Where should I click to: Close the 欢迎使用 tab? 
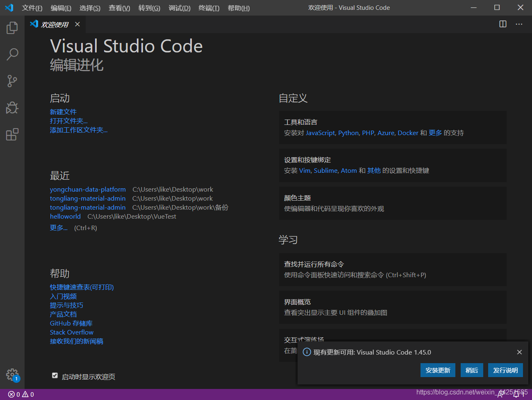(77, 24)
